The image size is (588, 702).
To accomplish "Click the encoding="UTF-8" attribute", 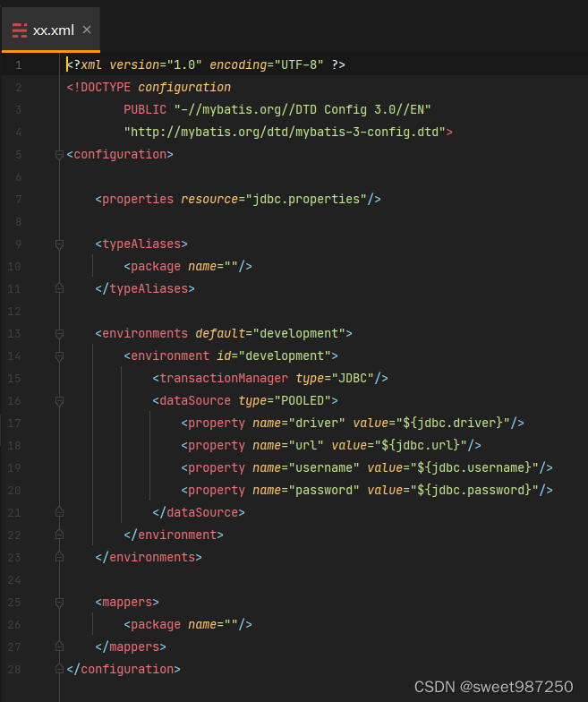I will [x=267, y=64].
